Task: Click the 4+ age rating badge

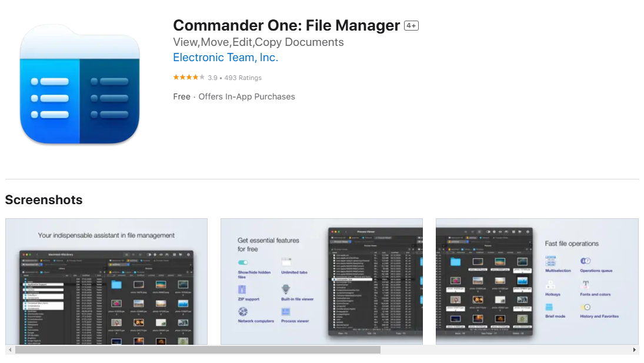Action: (411, 25)
